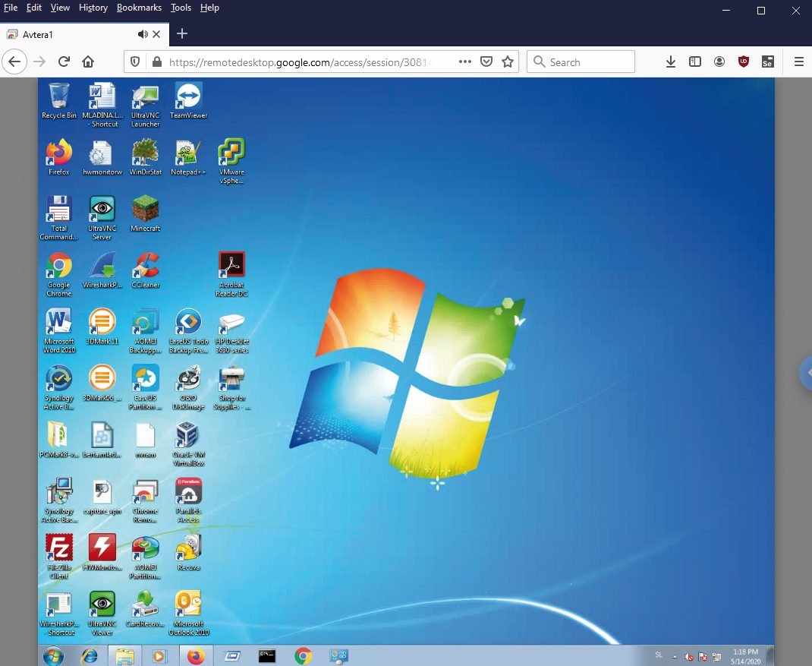
Task: Select the nvram file on the desktop
Action: tap(146, 440)
